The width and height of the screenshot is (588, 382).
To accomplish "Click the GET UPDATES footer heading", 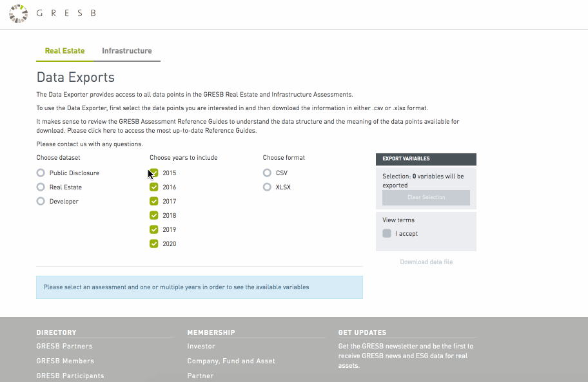I will click(x=362, y=332).
